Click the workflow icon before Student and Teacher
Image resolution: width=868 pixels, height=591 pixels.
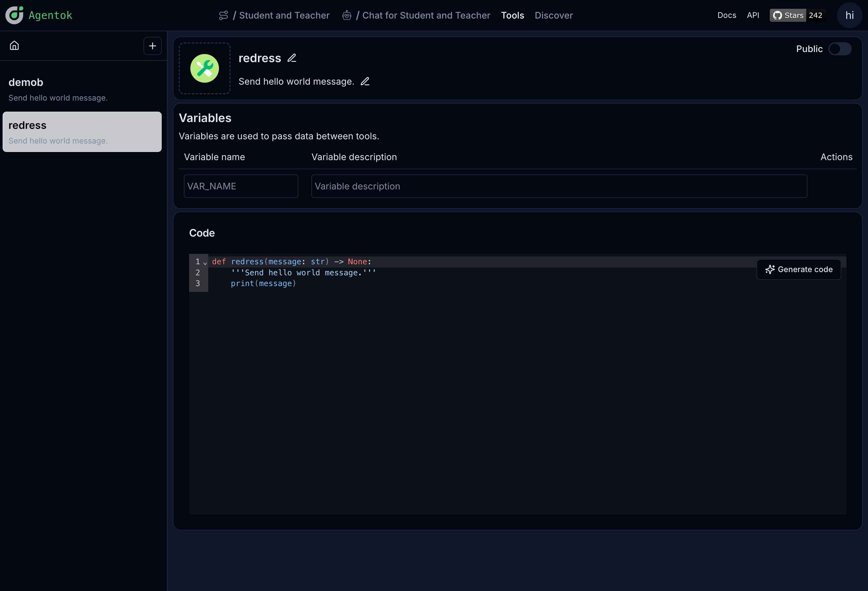224,15
